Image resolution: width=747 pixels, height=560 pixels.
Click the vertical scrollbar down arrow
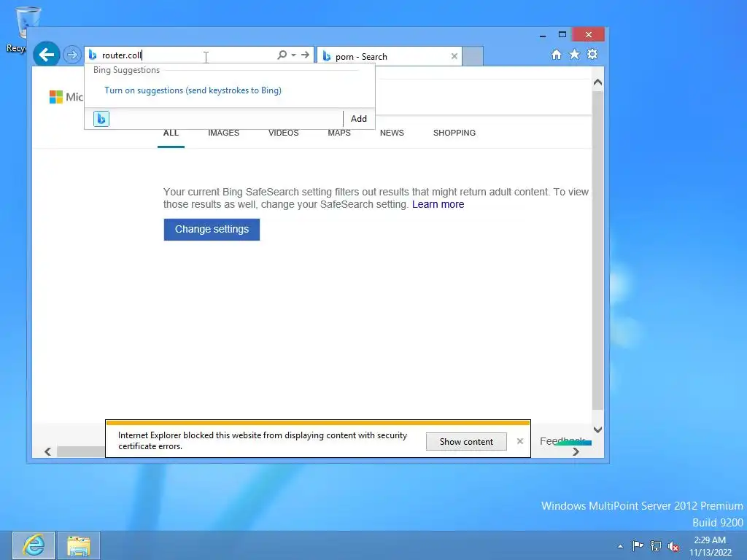[x=597, y=429]
